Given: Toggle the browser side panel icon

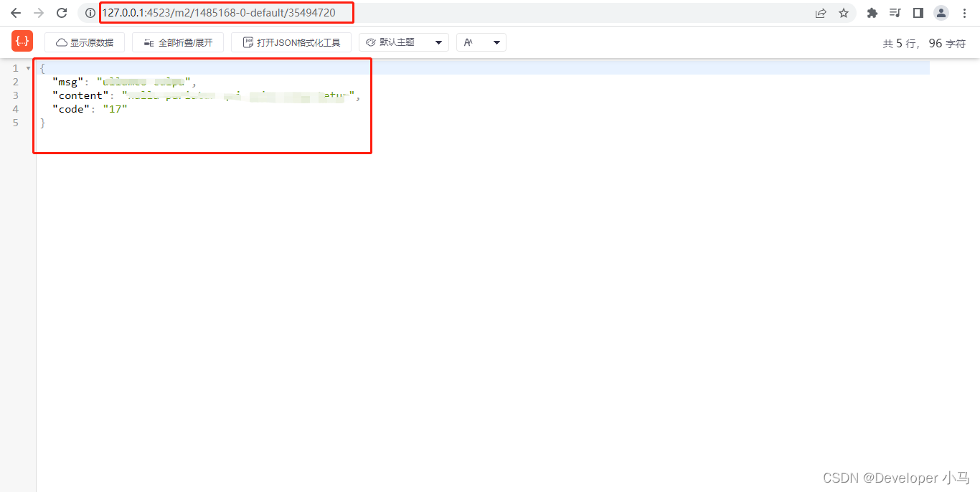Looking at the screenshot, I should pos(918,13).
